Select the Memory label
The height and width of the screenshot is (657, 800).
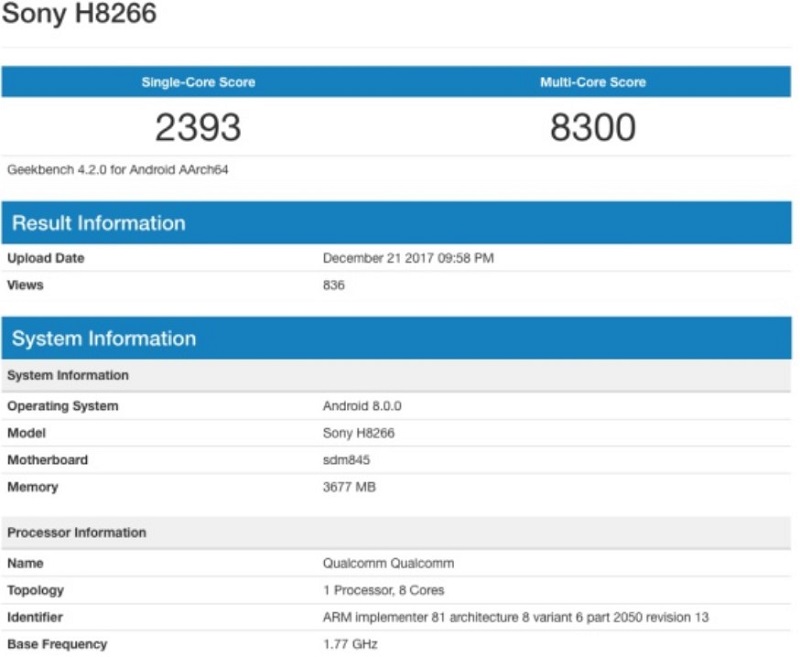click(33, 487)
